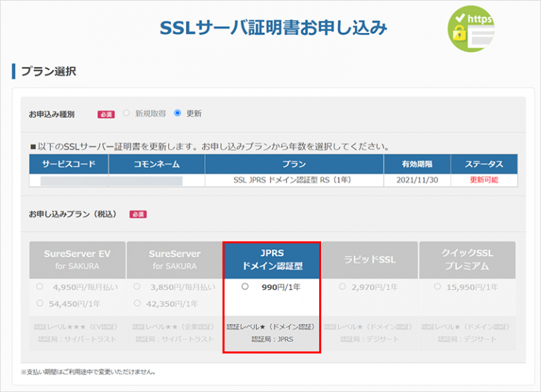
Task: Click the SureServer for SAKURA plan header
Action: coord(175,260)
